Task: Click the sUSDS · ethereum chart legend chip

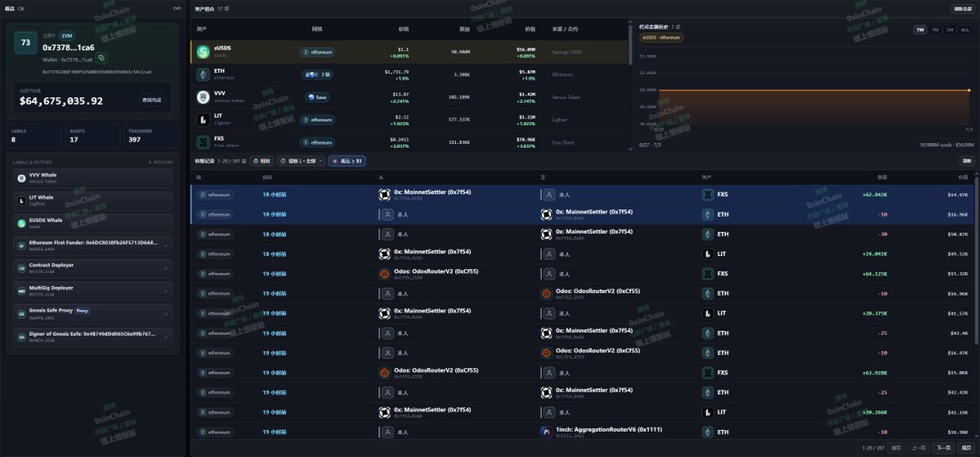Action: [x=661, y=38]
